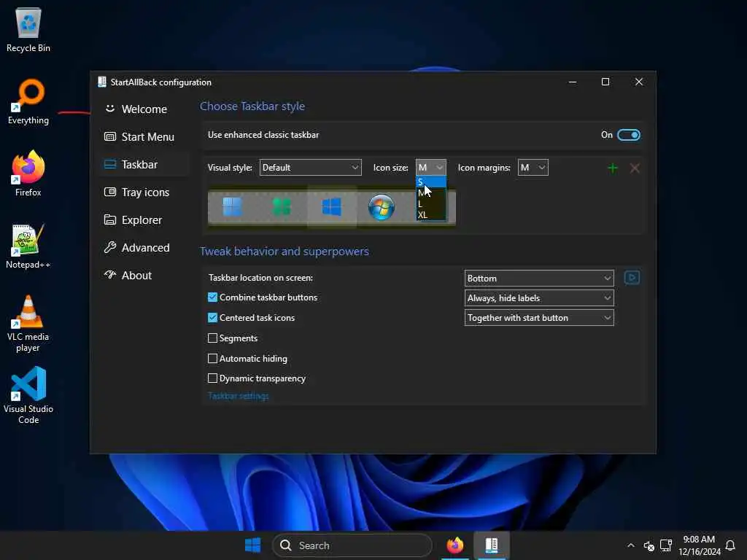Viewport: 747px width, 560px height.
Task: Open VLC media player shortcut
Action: coord(28,324)
